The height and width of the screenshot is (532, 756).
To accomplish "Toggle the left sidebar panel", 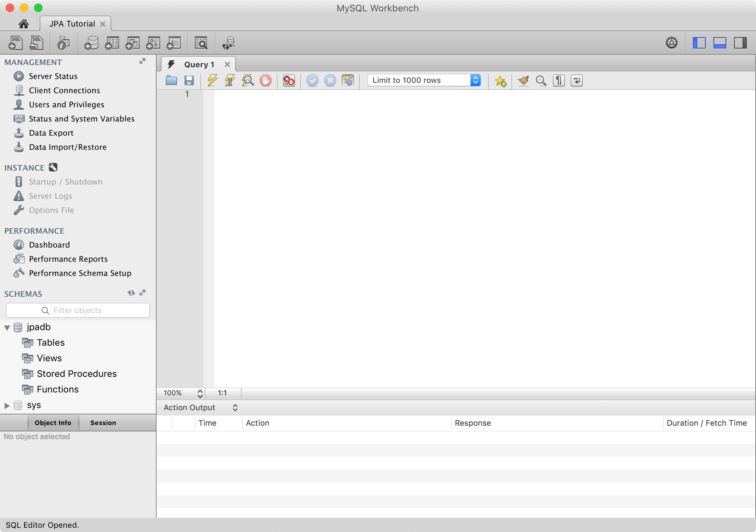I will pos(699,43).
